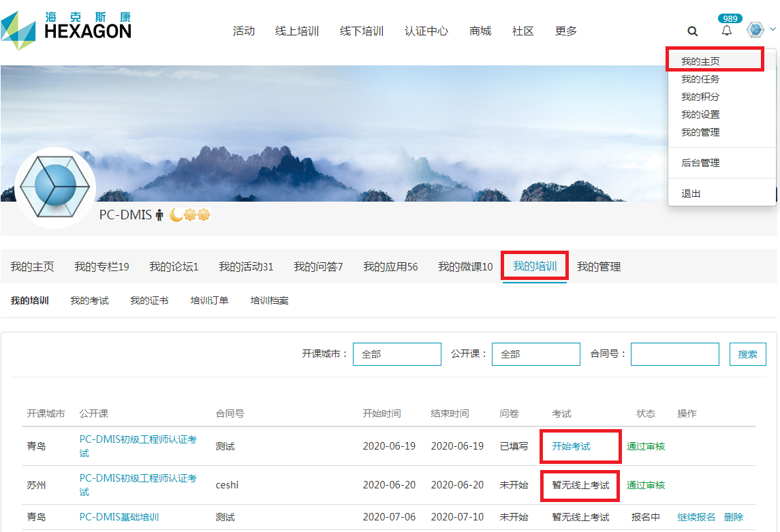Open the 公开课 dropdown
The image size is (780, 532).
535,354
